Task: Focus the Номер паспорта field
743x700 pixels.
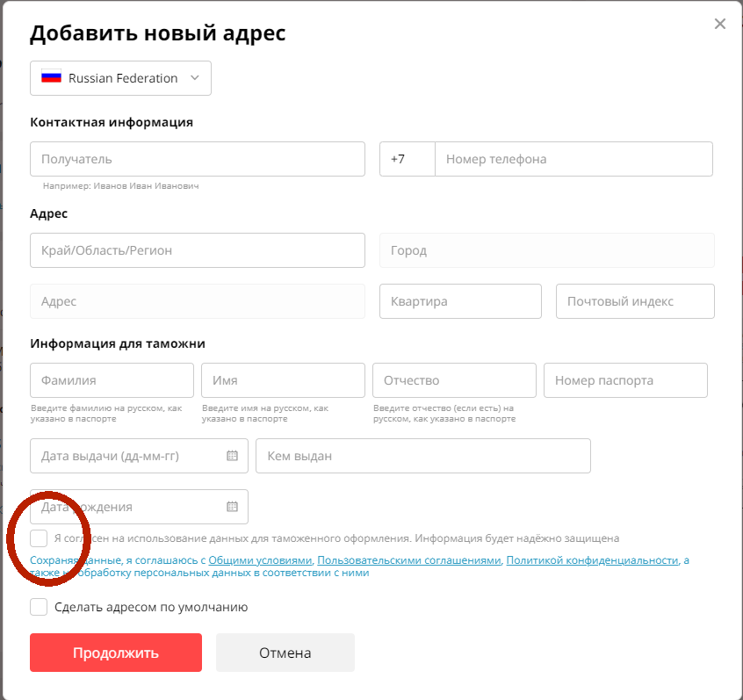Action: click(x=624, y=380)
